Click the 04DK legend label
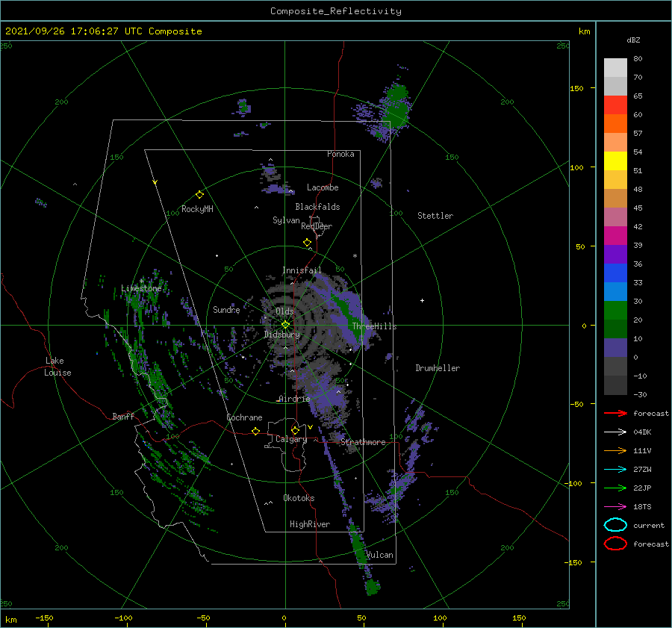The height and width of the screenshot is (628, 672). point(642,432)
